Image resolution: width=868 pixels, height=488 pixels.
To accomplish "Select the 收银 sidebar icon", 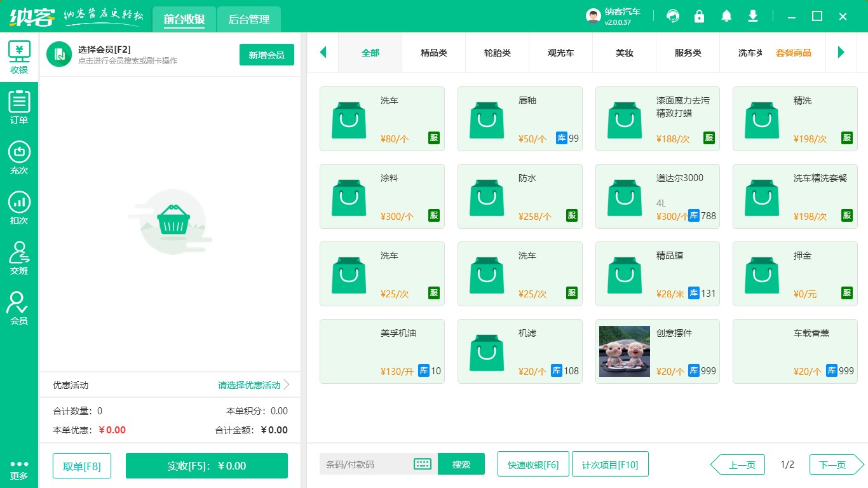I will (19, 55).
